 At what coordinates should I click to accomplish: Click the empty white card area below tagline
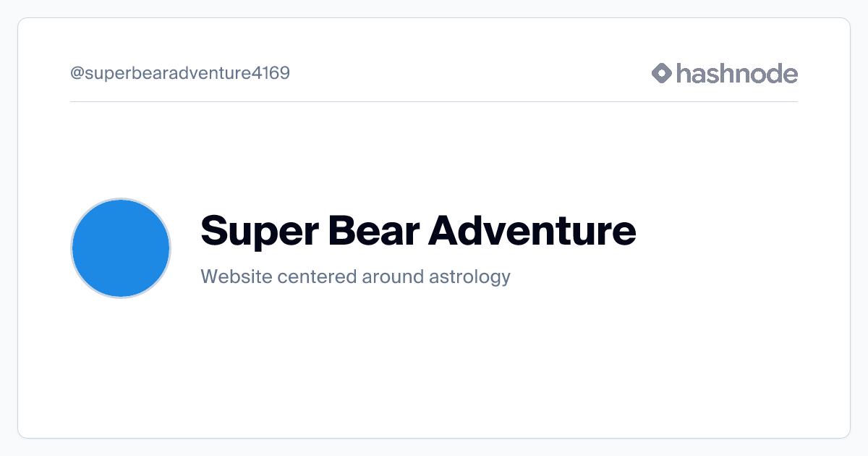tap(434, 362)
